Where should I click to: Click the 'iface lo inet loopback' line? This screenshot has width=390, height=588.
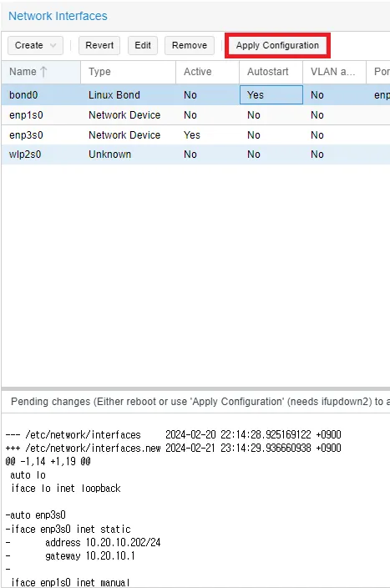66,489
